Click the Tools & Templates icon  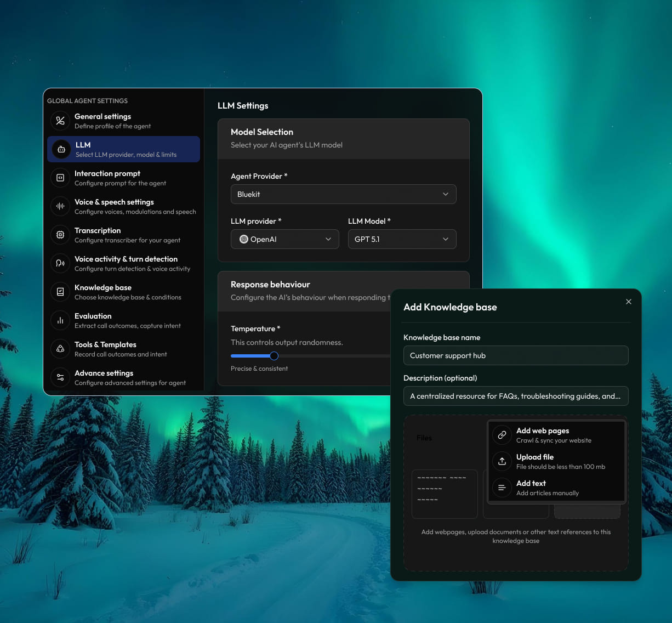[x=60, y=349]
